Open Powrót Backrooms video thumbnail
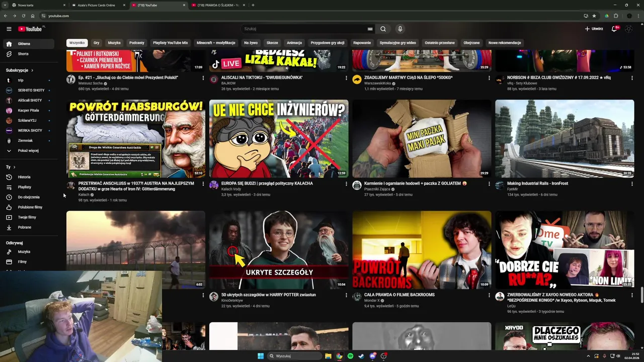644x362 pixels. point(422,250)
